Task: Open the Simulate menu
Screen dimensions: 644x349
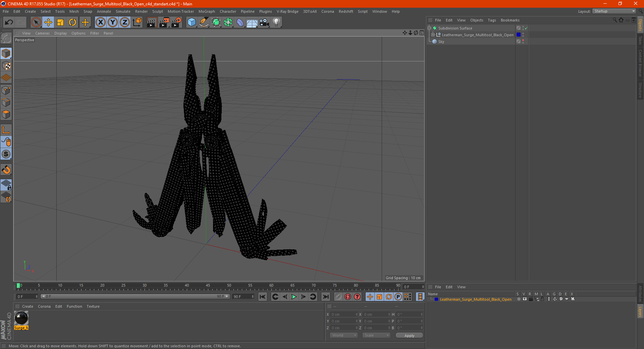Action: click(x=123, y=11)
